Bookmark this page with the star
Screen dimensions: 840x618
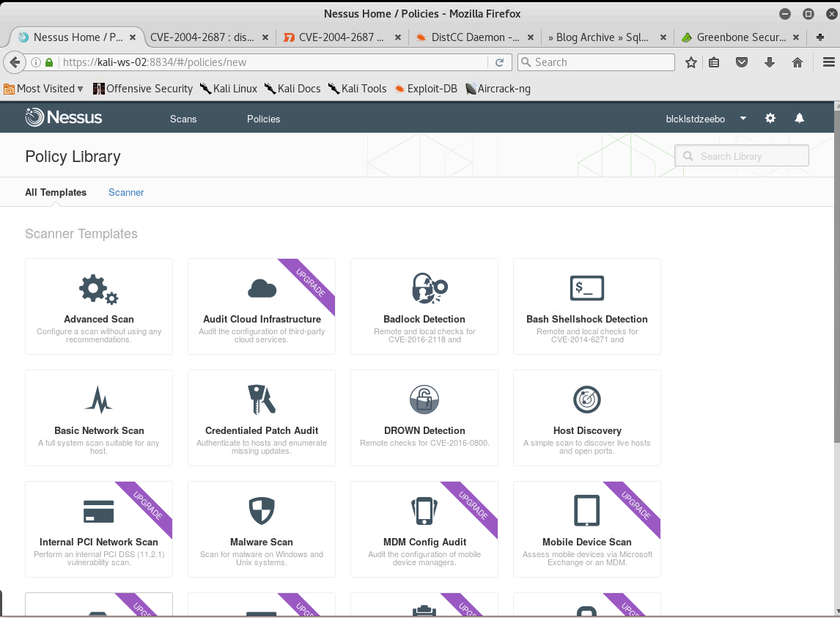(691, 62)
